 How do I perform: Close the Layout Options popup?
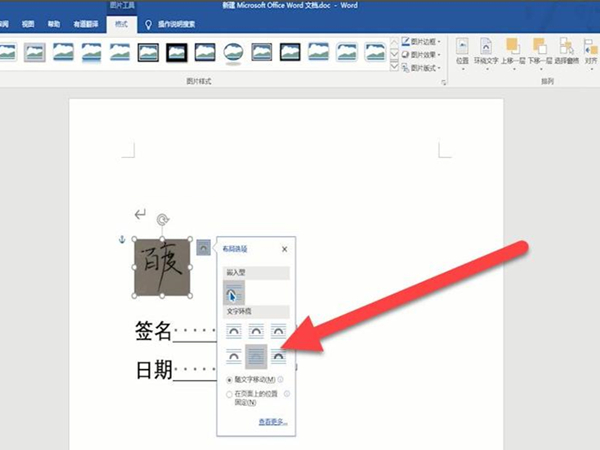(x=284, y=249)
